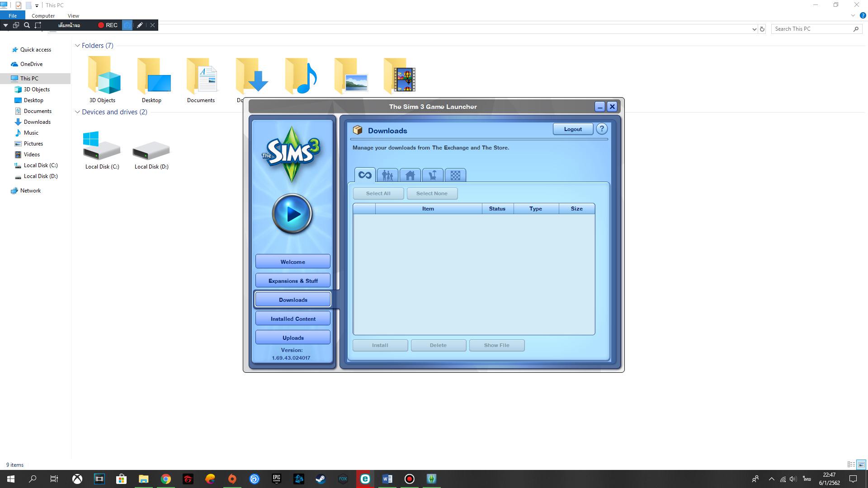Open the Welcome section of the launcher
This screenshot has width=868, height=488.
tap(293, 262)
